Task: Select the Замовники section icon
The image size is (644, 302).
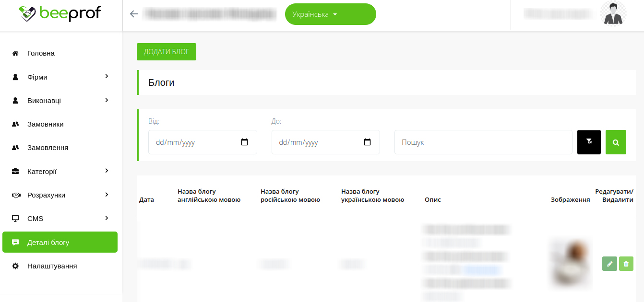Action: [x=15, y=124]
